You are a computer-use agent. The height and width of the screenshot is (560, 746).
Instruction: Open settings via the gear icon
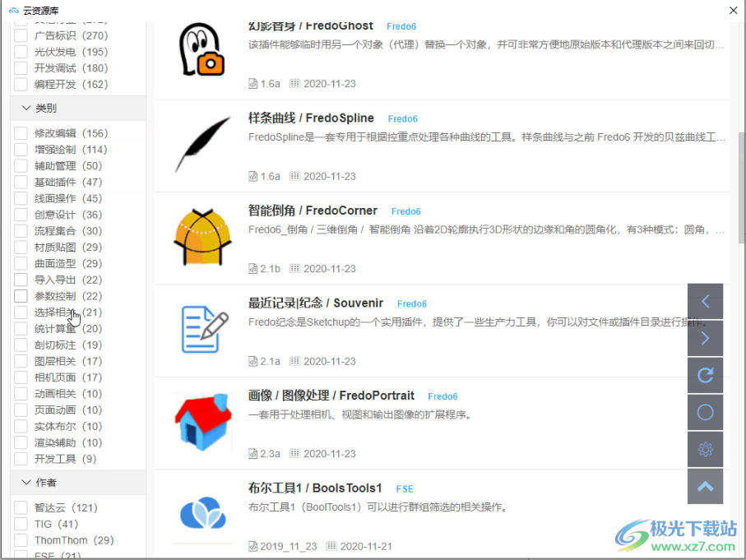tap(705, 449)
